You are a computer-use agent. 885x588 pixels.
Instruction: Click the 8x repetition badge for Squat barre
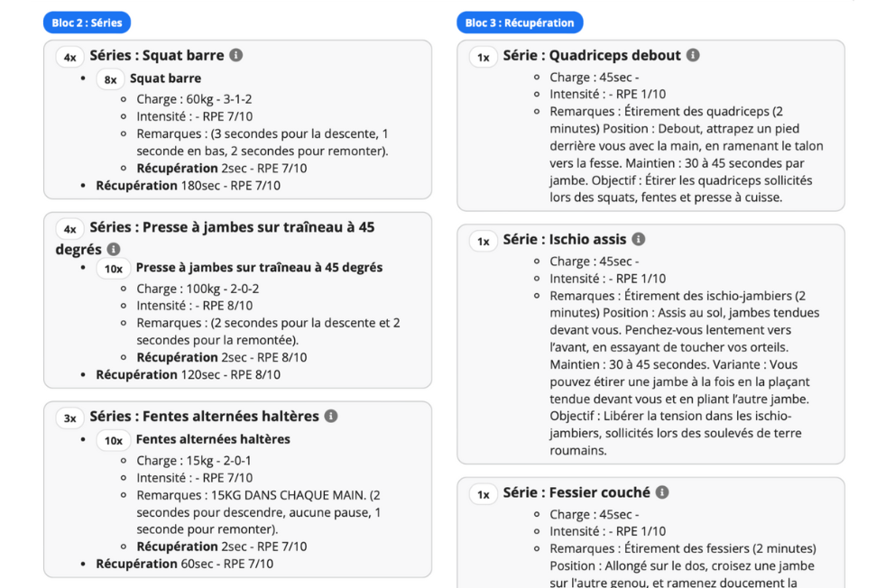click(110, 79)
